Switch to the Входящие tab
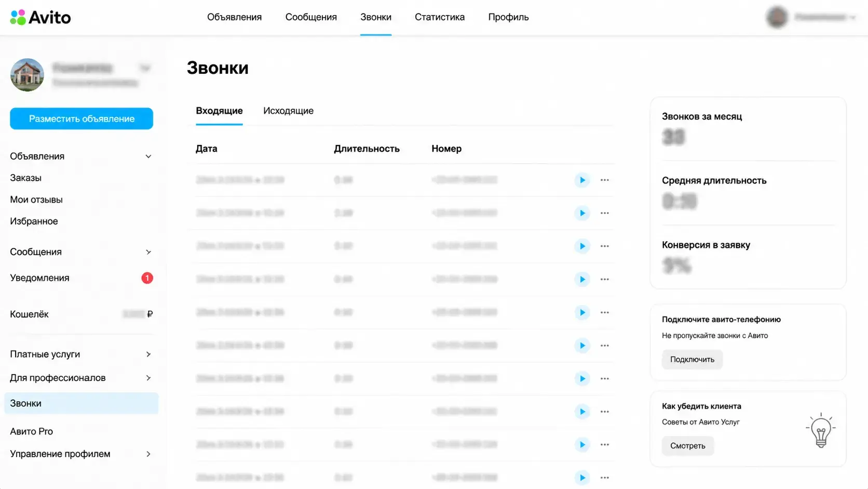 (x=219, y=111)
